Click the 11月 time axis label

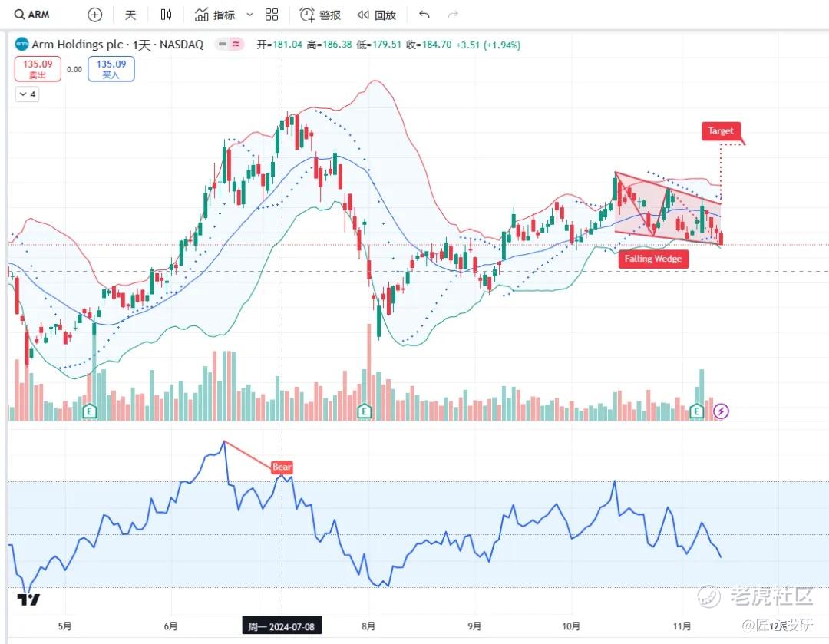682,626
